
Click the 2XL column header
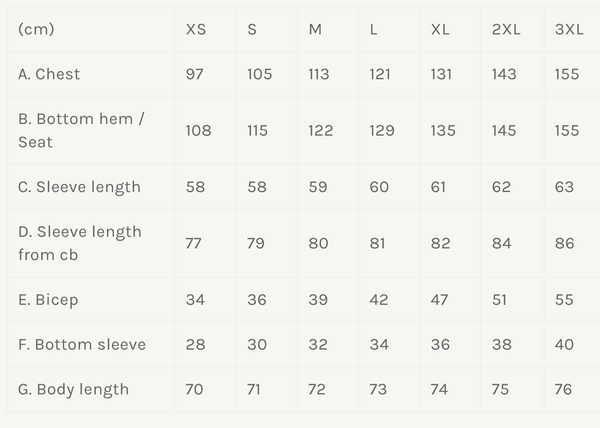(x=506, y=29)
